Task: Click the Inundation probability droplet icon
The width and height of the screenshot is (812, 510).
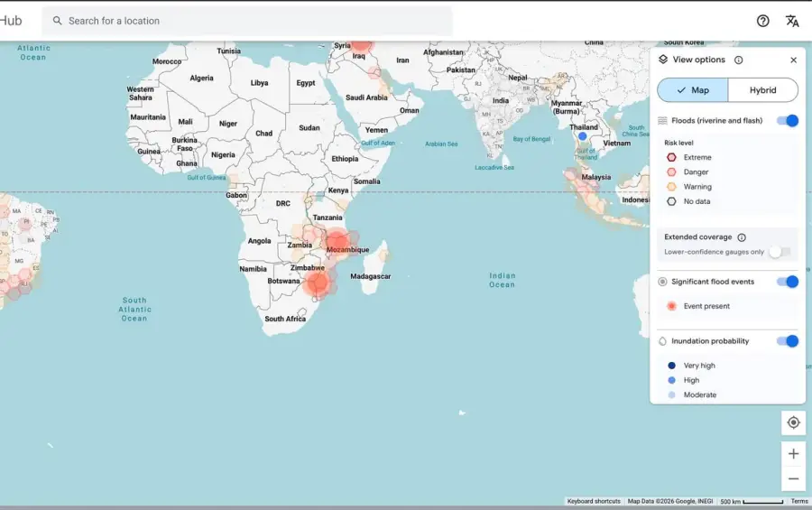Action: [662, 341]
